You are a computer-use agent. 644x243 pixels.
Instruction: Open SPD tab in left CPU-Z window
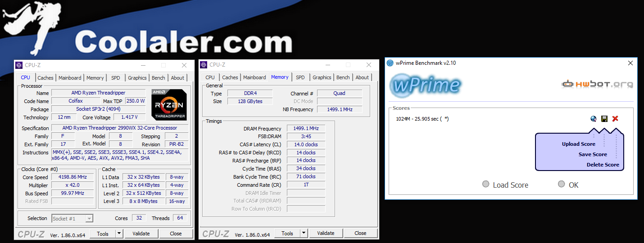click(116, 78)
